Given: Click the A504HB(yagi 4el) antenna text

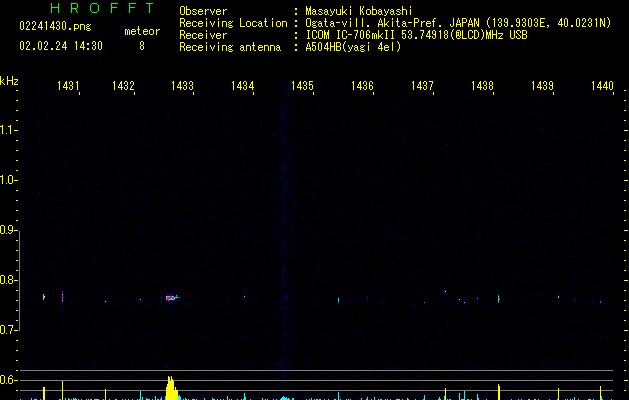Looking at the screenshot, I should [353, 47].
